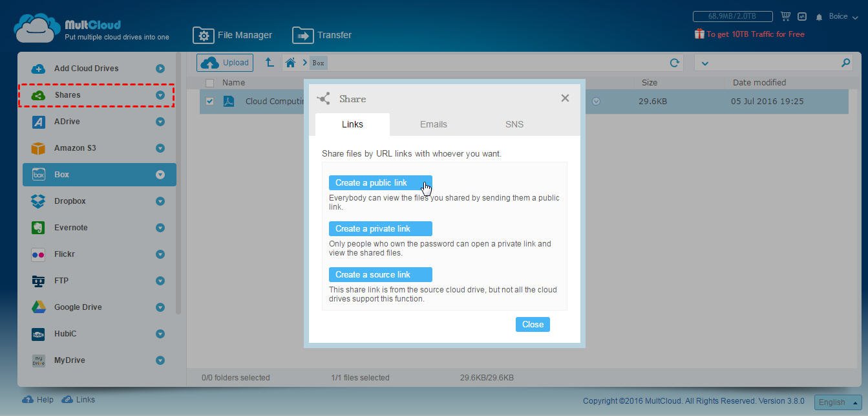The width and height of the screenshot is (868, 416).
Task: Open the search options dropdown chevron
Action: 705,63
